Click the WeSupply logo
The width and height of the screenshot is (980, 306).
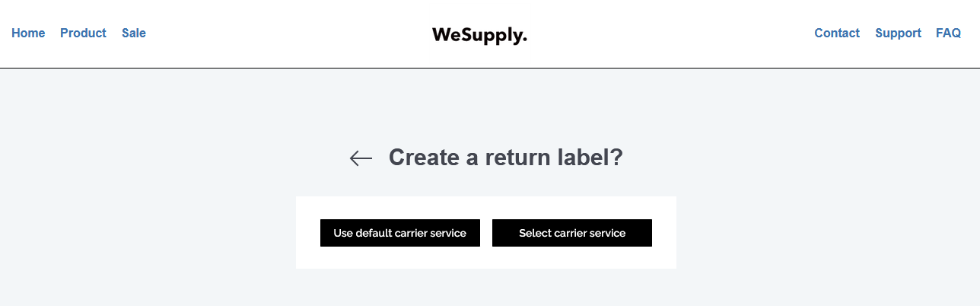click(x=479, y=35)
